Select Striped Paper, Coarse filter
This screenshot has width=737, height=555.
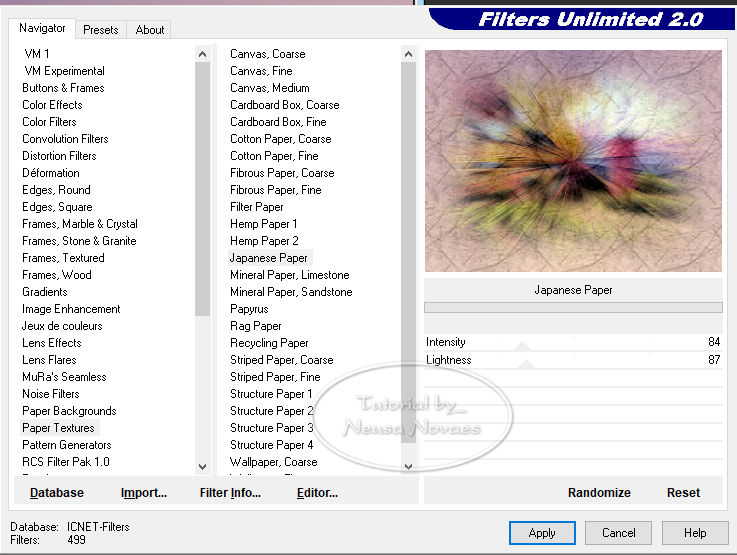282,360
